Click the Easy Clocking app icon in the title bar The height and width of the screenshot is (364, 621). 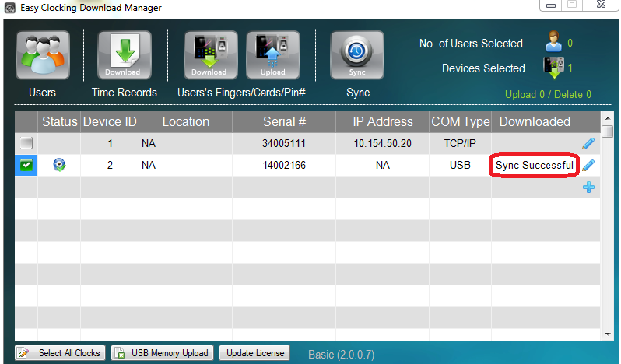pyautogui.click(x=10, y=8)
